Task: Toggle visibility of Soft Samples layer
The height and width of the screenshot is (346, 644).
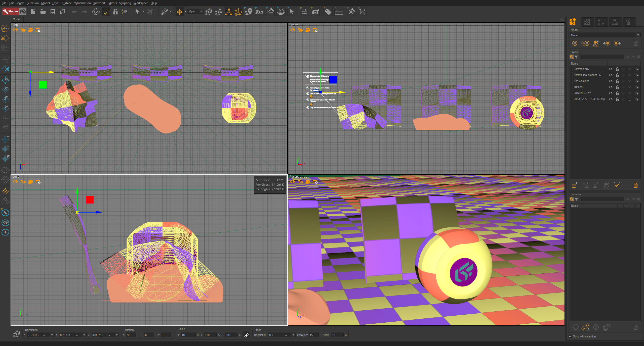Action: (611, 81)
